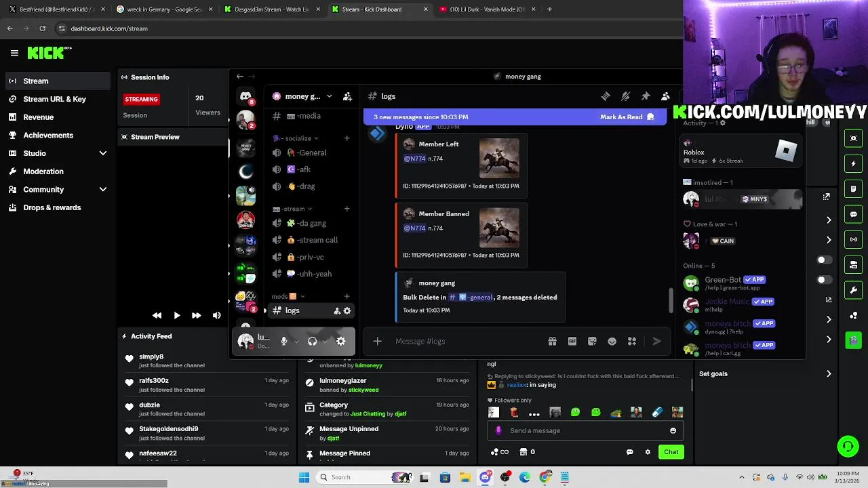Image resolution: width=868 pixels, height=488 pixels.
Task: Add channel to socialize category
Action: pyautogui.click(x=347, y=138)
